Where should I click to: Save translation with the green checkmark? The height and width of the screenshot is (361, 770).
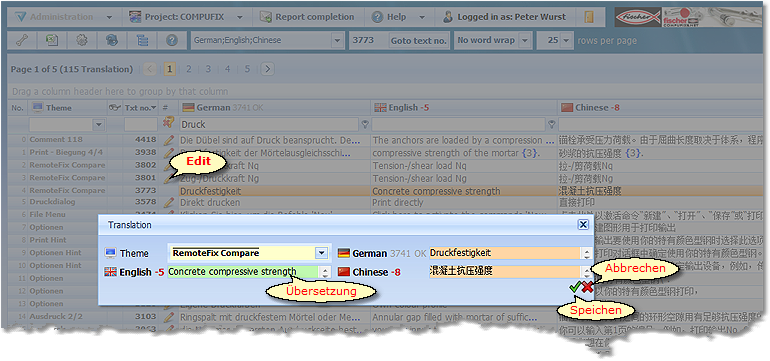tap(575, 288)
